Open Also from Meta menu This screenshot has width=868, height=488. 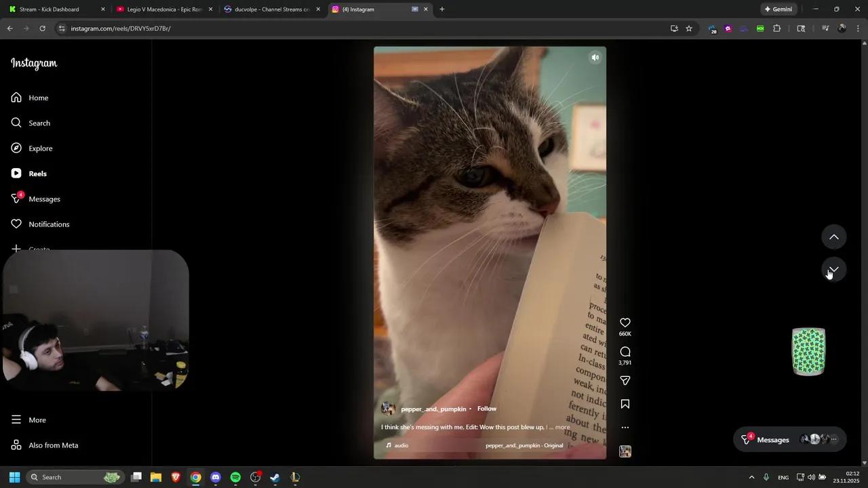point(45,445)
